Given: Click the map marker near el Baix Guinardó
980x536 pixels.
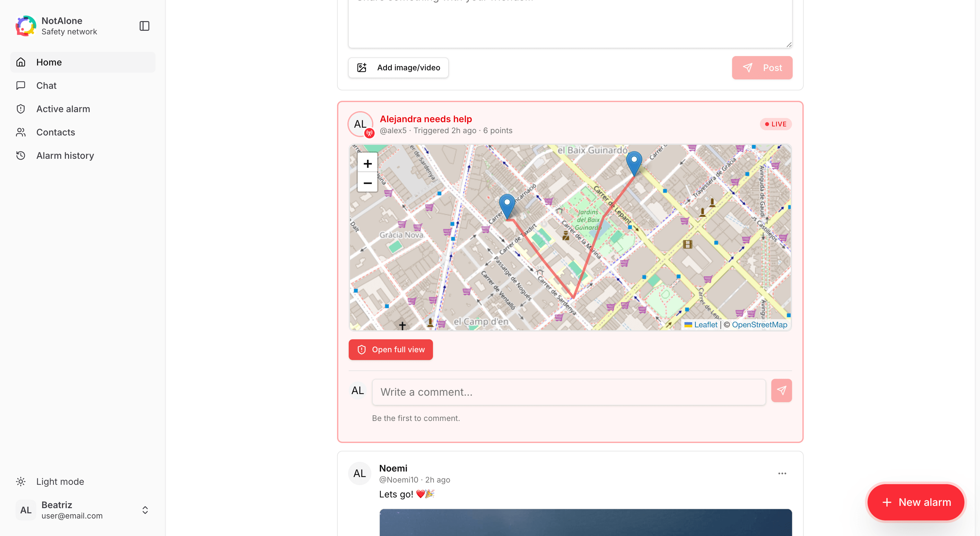Looking at the screenshot, I should tap(634, 164).
